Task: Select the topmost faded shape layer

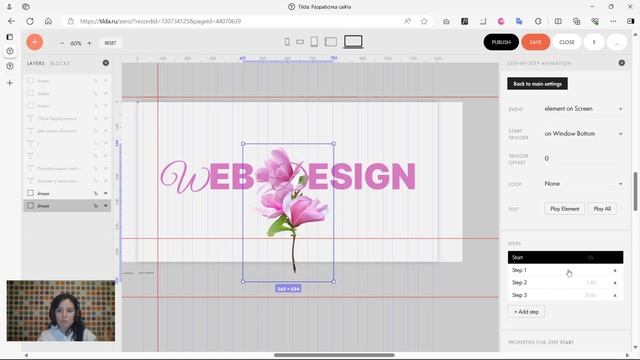Action: pos(67,81)
